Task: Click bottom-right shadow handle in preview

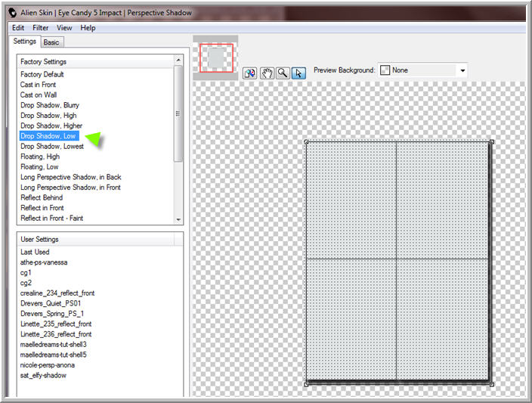Action: tap(492, 384)
